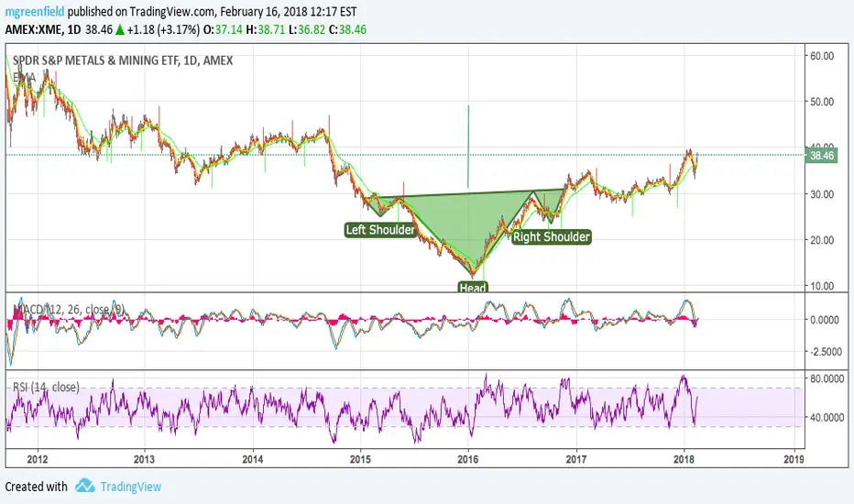Click the 2013 time axis label
854x504 pixels.
(144, 459)
